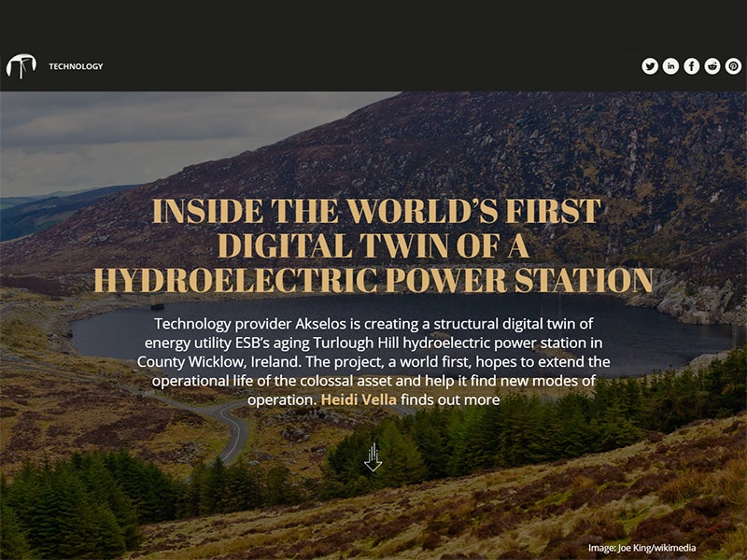Share the article on LinkedIn
The width and height of the screenshot is (747, 560).
tap(670, 66)
